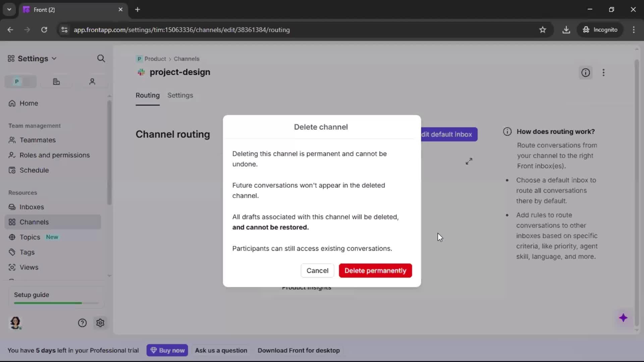This screenshot has width=644, height=362.
Task: Open the browser tab search dropdown
Action: [x=9, y=9]
